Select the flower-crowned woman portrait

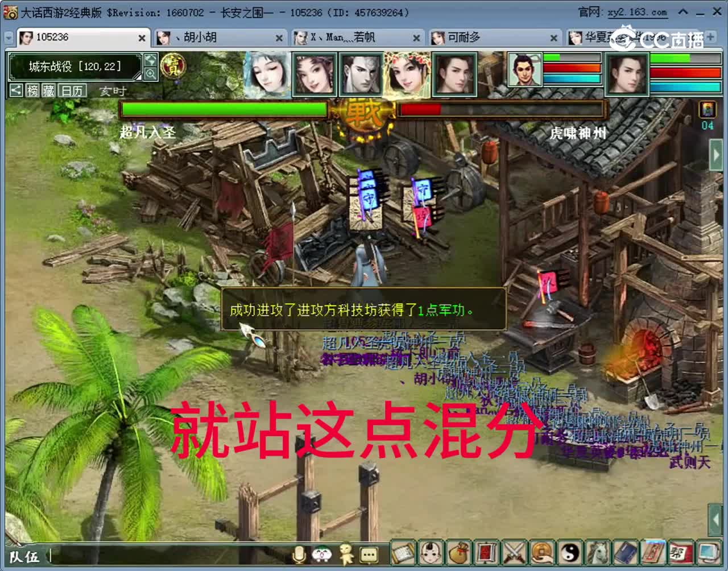407,74
